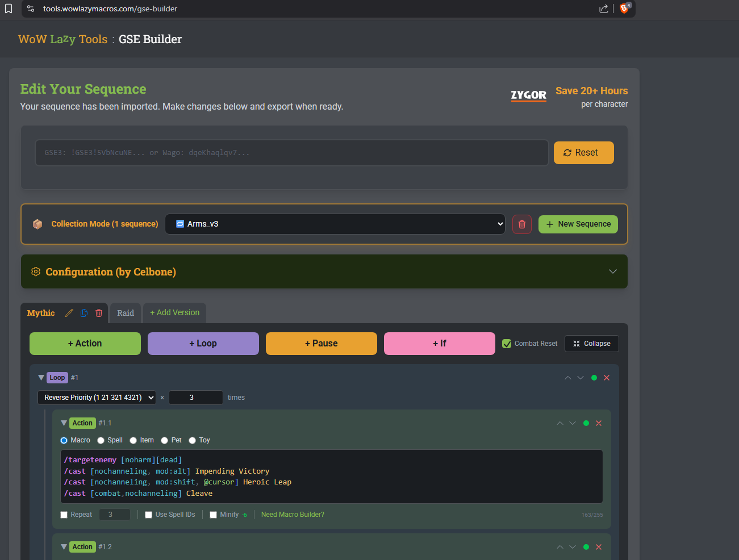The width and height of the screenshot is (739, 560).
Task: Click the GSE3 import string input field
Action: [x=291, y=153]
